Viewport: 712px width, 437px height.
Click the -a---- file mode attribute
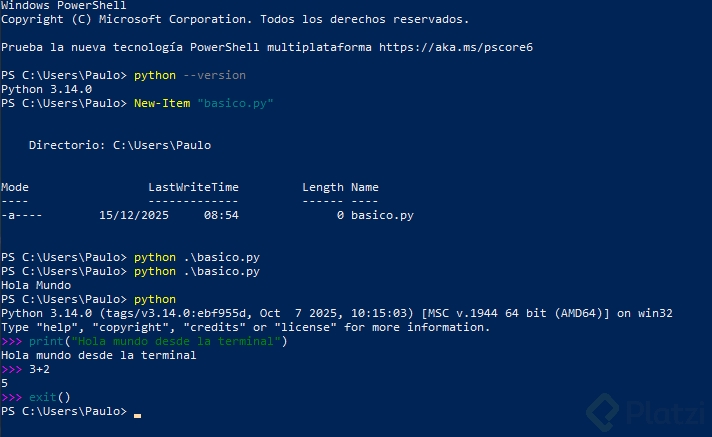(21, 215)
